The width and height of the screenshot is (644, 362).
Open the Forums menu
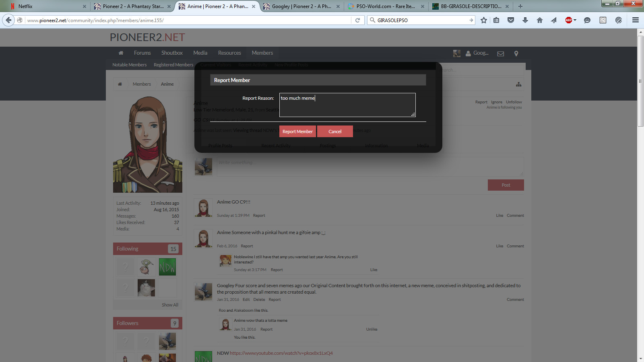(142, 53)
